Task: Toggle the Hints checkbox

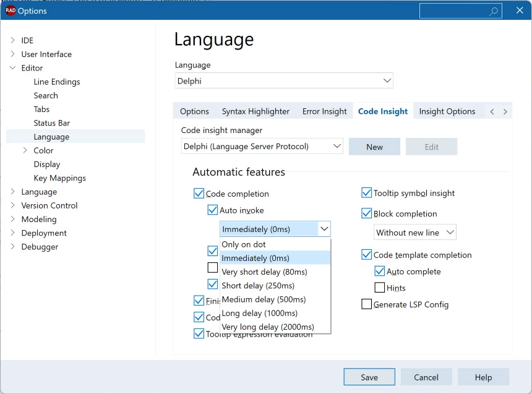Action: click(380, 288)
